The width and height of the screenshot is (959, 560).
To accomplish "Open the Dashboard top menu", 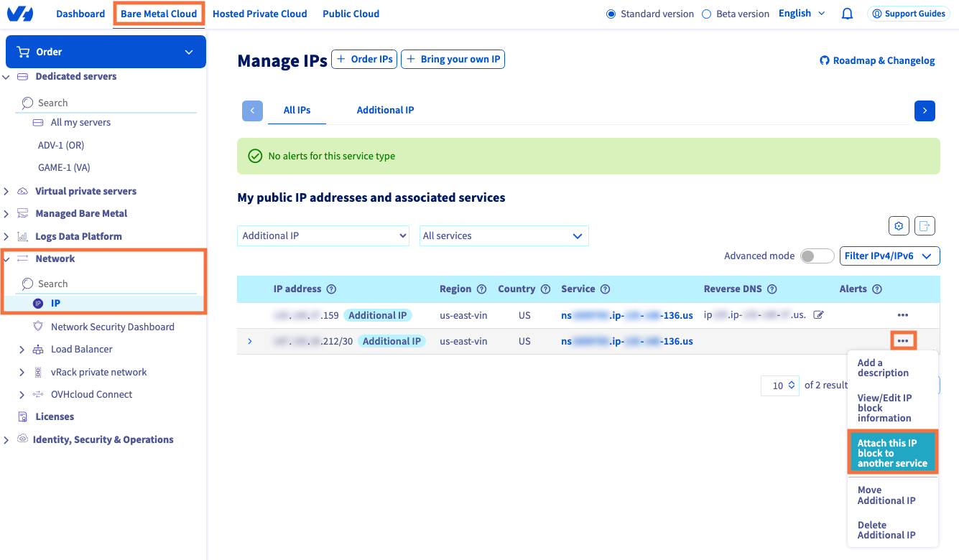I will 80,14.
